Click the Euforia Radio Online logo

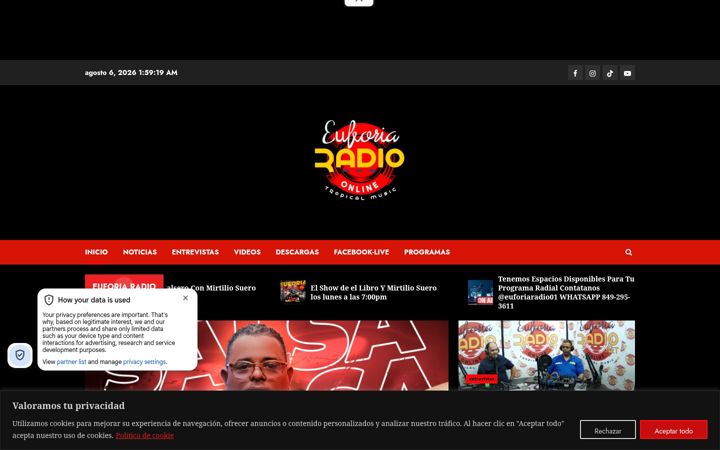pyautogui.click(x=360, y=160)
